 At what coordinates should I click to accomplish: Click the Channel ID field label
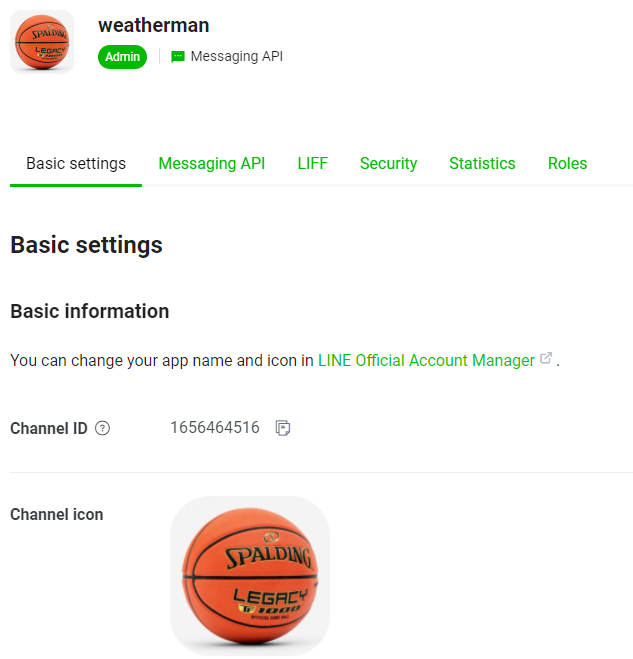(49, 428)
